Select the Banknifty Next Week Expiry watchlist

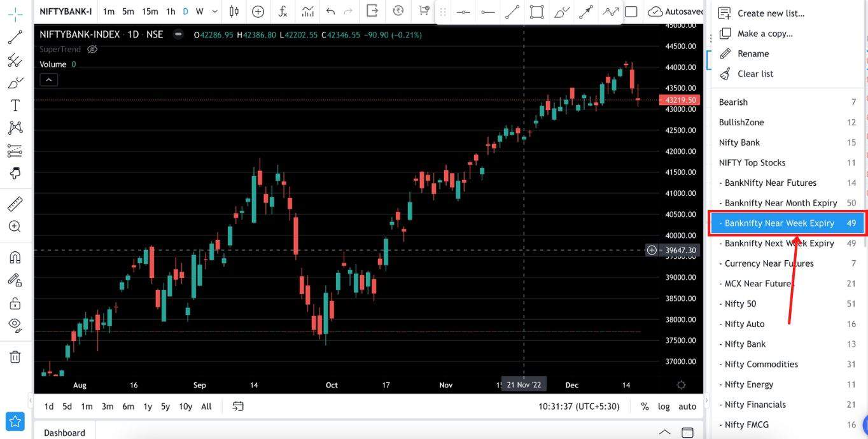(777, 243)
